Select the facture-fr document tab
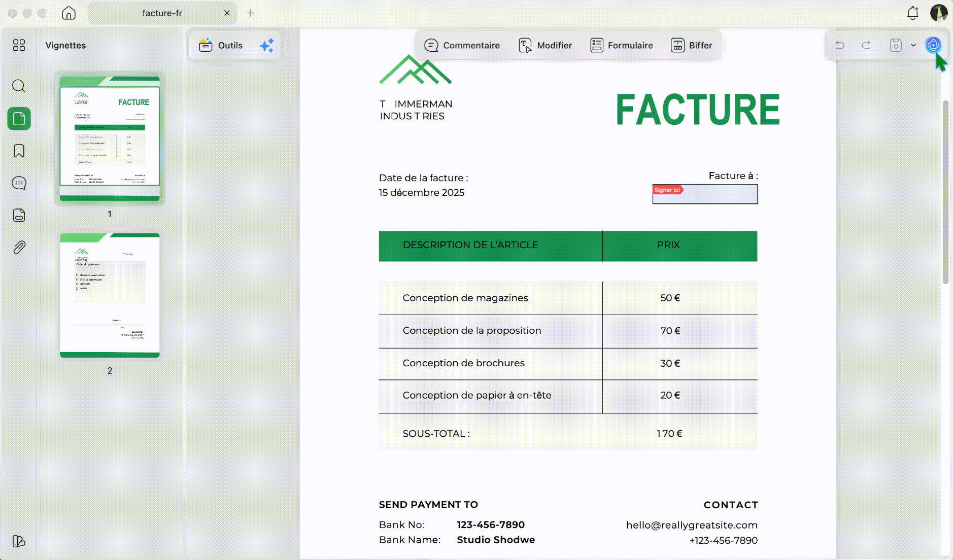Viewport: 953px width, 560px height. tap(162, 13)
